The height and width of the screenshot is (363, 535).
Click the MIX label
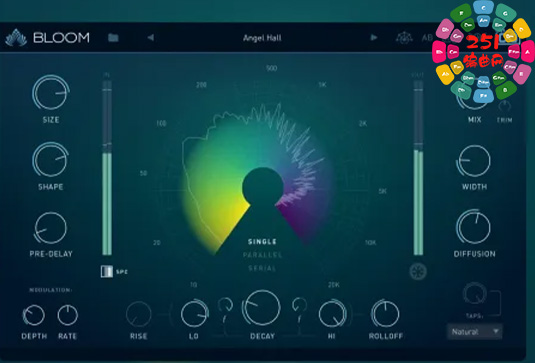(x=474, y=120)
